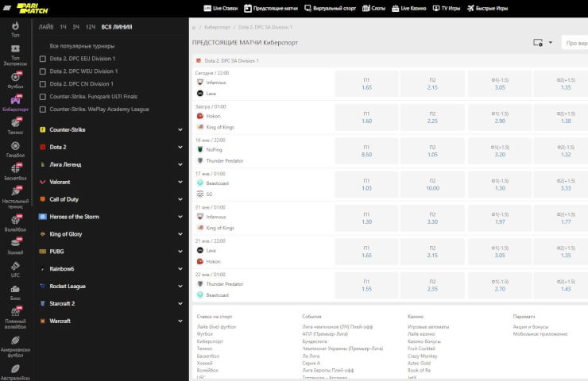Tick Counter-Strike. WePlay Academy League checkbox
Viewport: 588px width, 381px height.
coord(43,109)
